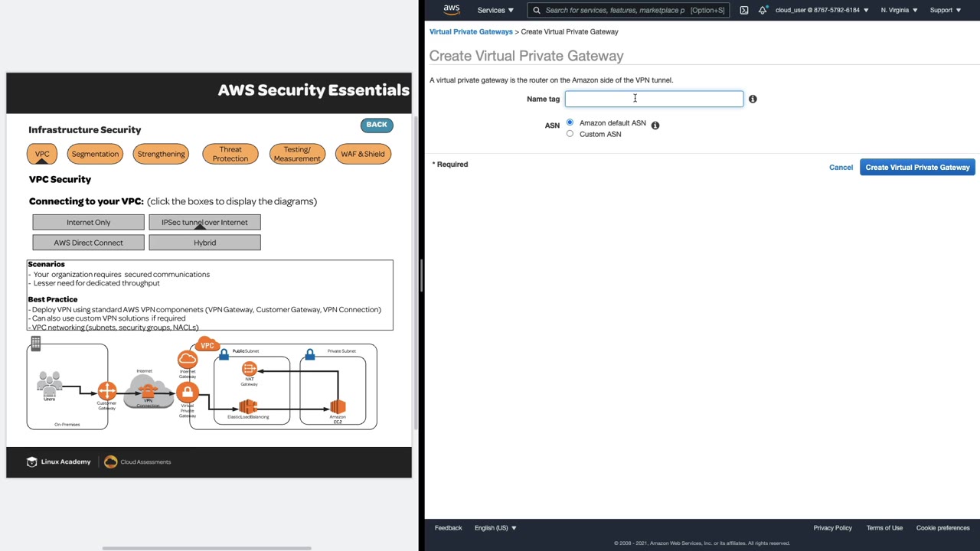The image size is (980, 551).
Task: Open AWS CloudShell terminal icon
Action: (744, 10)
